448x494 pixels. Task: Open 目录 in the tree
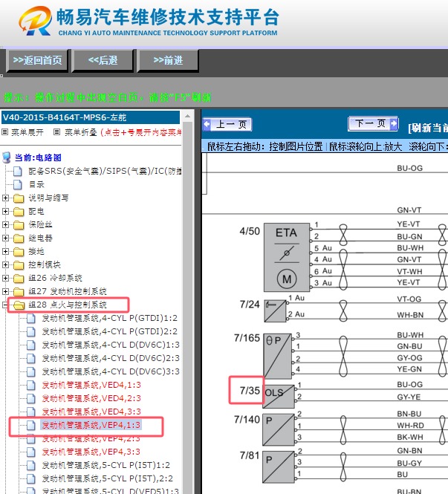click(x=36, y=184)
